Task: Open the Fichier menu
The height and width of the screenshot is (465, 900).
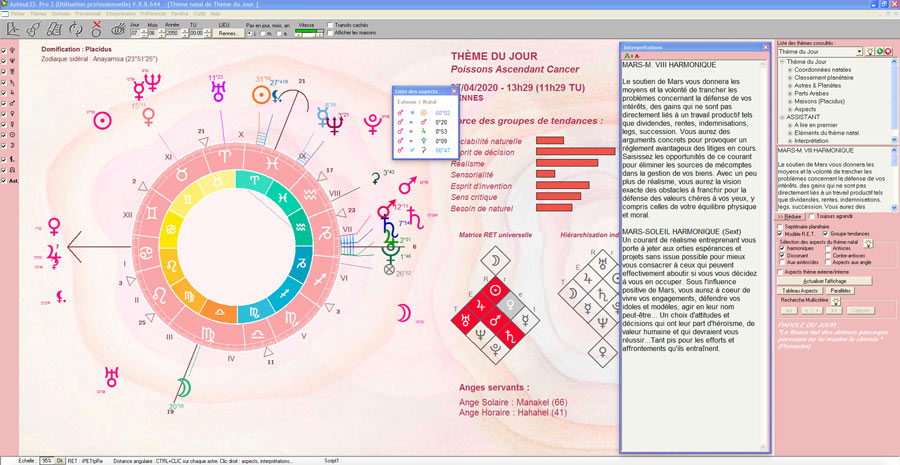Action: pyautogui.click(x=17, y=14)
